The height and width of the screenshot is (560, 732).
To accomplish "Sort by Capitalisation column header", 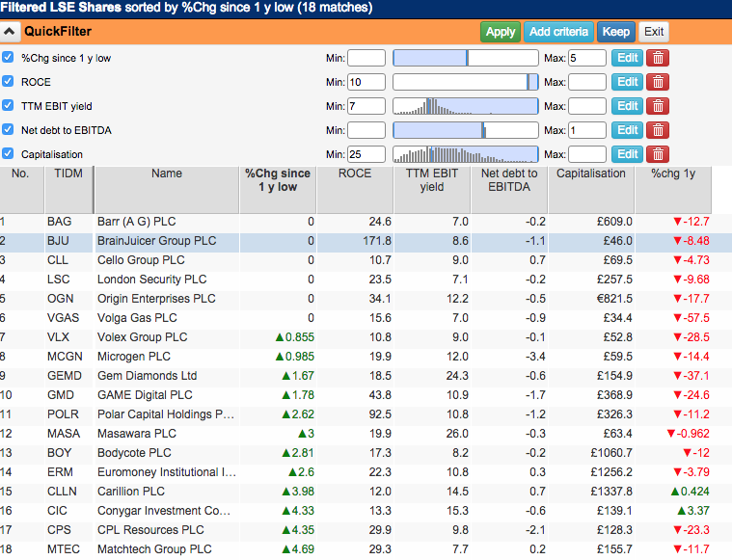I will pos(591,190).
